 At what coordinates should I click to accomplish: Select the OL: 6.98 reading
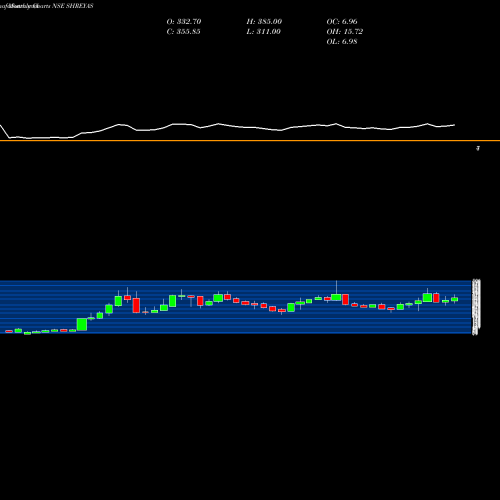pyautogui.click(x=342, y=42)
